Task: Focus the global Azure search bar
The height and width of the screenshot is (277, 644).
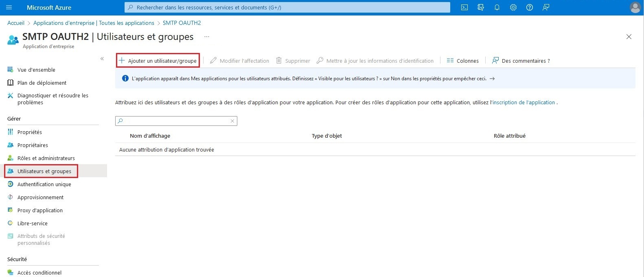Action: (287, 7)
